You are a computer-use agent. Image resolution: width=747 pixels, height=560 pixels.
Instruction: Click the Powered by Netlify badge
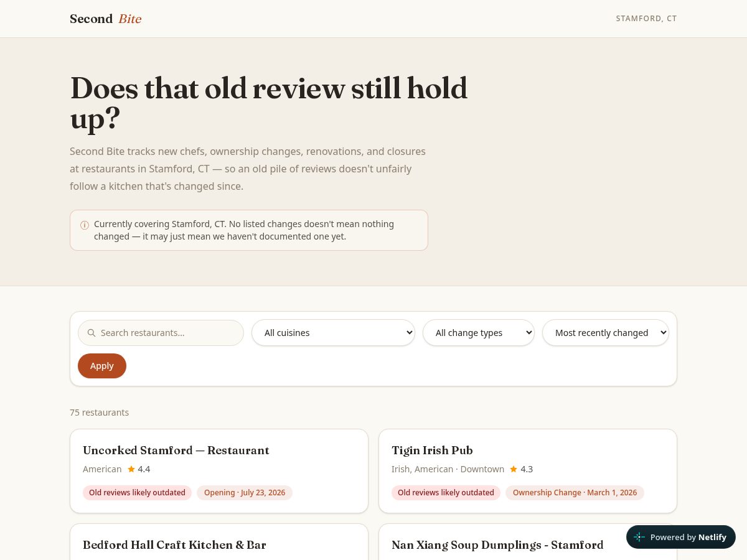click(x=681, y=537)
